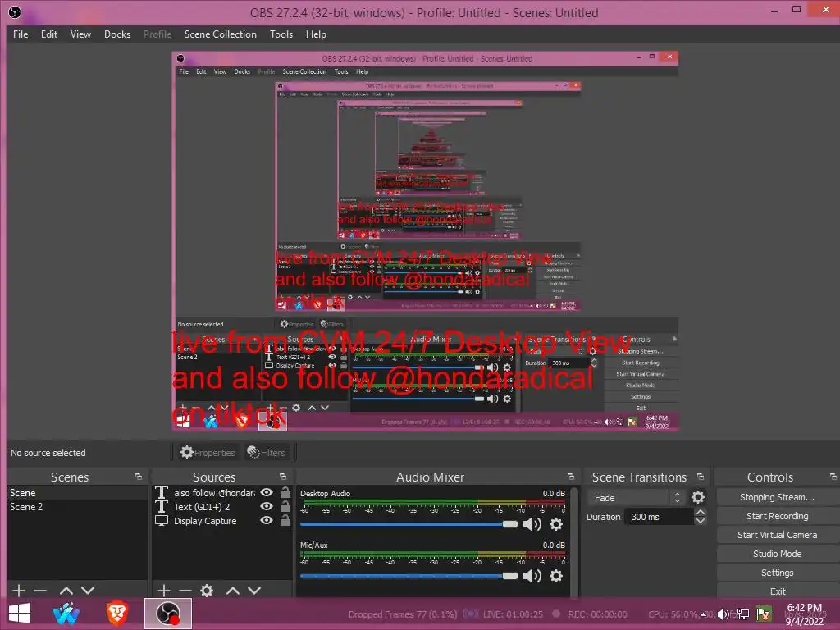Move scene up in Scenes list
This screenshot has height=630, width=840.
click(x=66, y=591)
